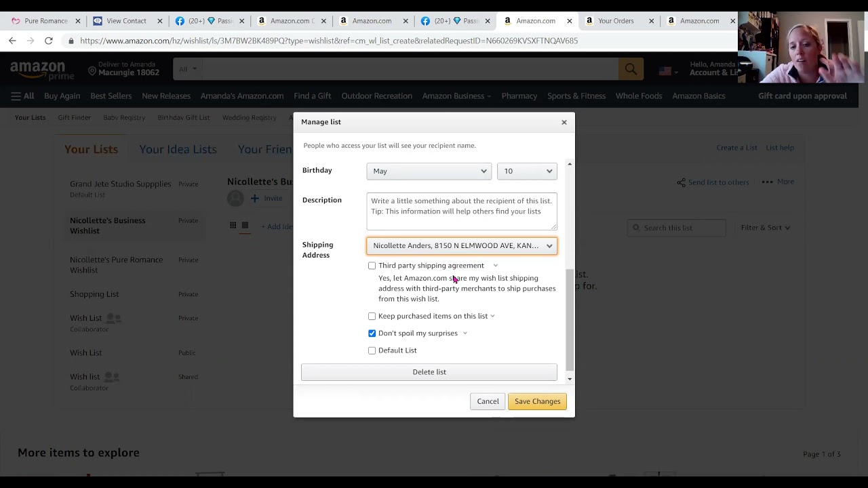Image resolution: width=868 pixels, height=488 pixels.
Task: Click the deliver-to location pin icon
Action: 92,70
